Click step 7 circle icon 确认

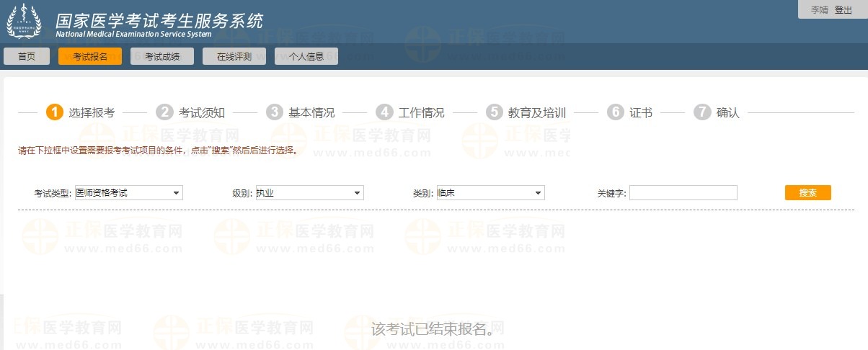(x=702, y=112)
